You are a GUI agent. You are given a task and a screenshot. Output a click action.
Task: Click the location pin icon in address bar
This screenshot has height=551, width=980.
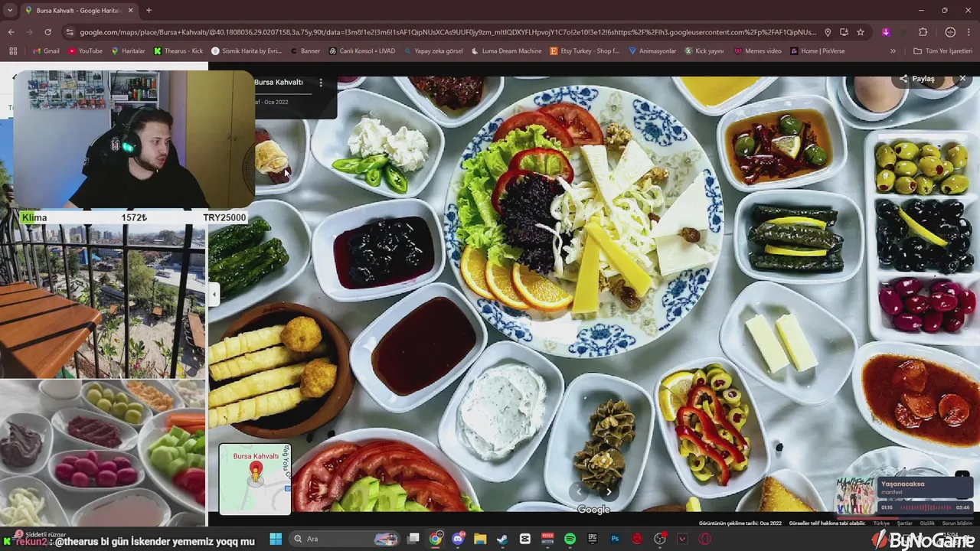(x=828, y=32)
